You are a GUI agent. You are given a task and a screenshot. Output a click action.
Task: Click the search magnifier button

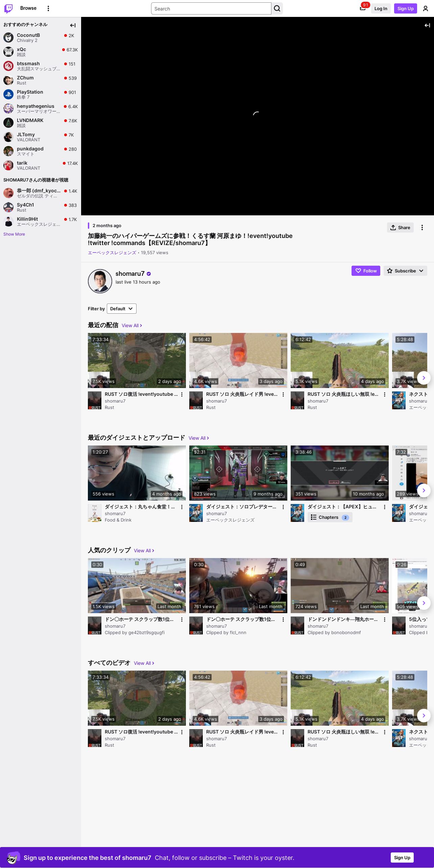277,8
